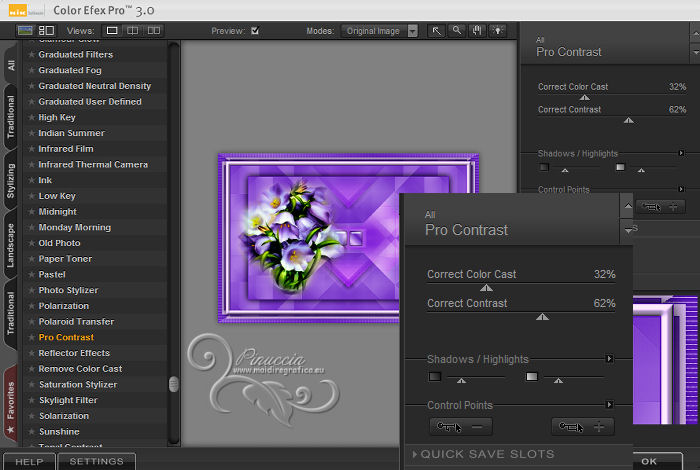Screen dimensions: 700x470
Task: Expand Shadows / Highlights in background panel
Action: 681,153
